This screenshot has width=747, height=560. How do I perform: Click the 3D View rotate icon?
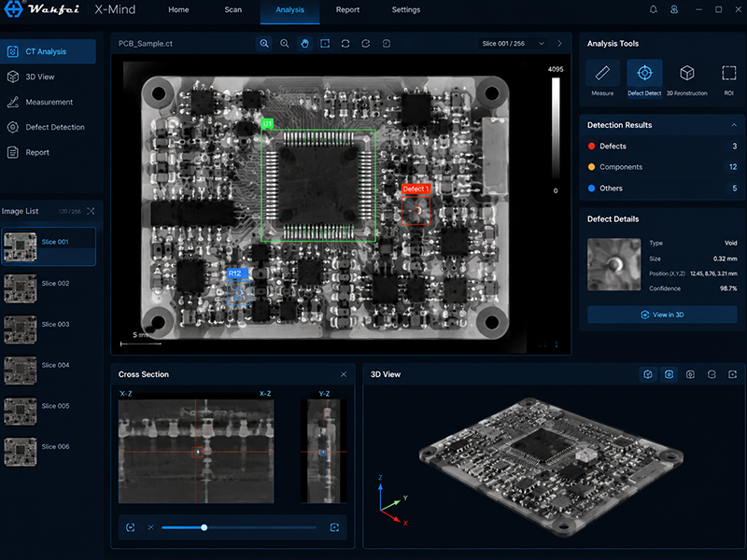(x=712, y=375)
